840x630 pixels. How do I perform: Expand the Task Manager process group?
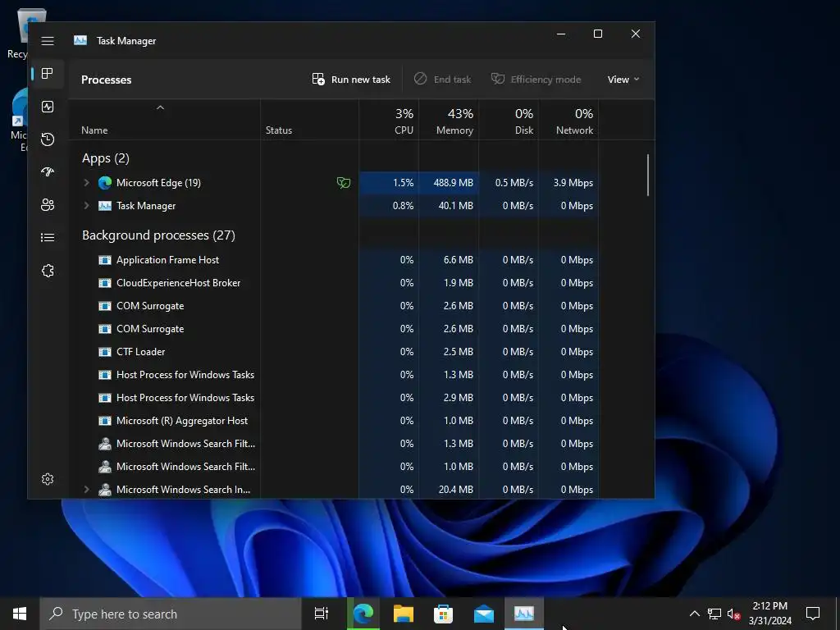coord(86,206)
